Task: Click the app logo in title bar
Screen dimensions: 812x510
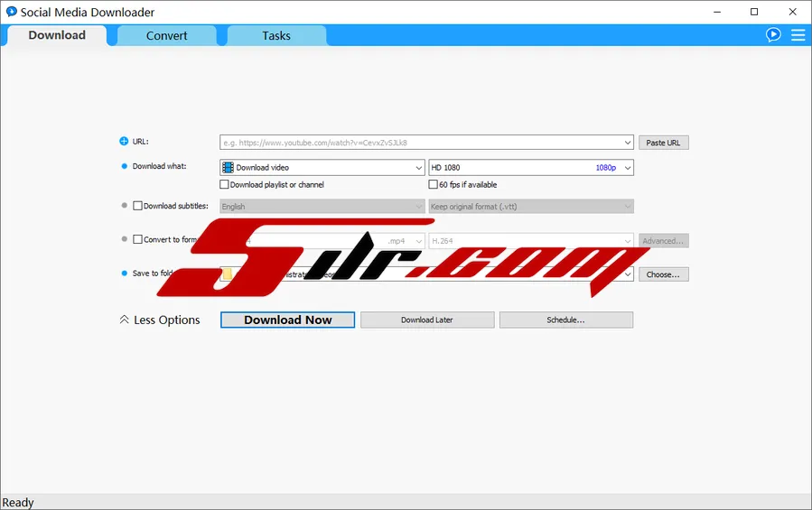Action: click(x=12, y=12)
